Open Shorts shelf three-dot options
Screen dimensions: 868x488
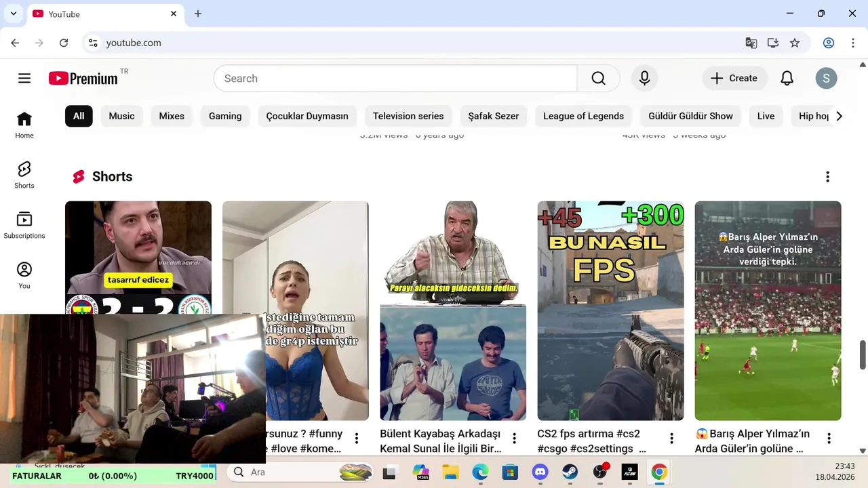point(827,177)
